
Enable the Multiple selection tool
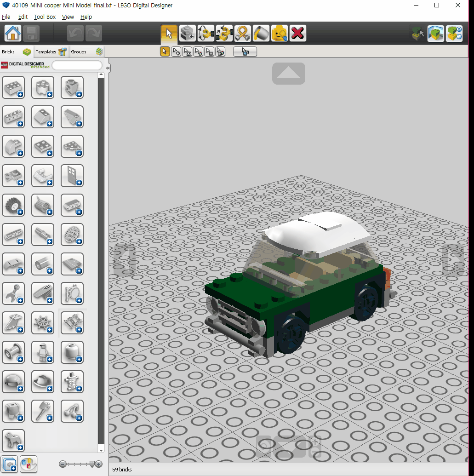(x=176, y=52)
